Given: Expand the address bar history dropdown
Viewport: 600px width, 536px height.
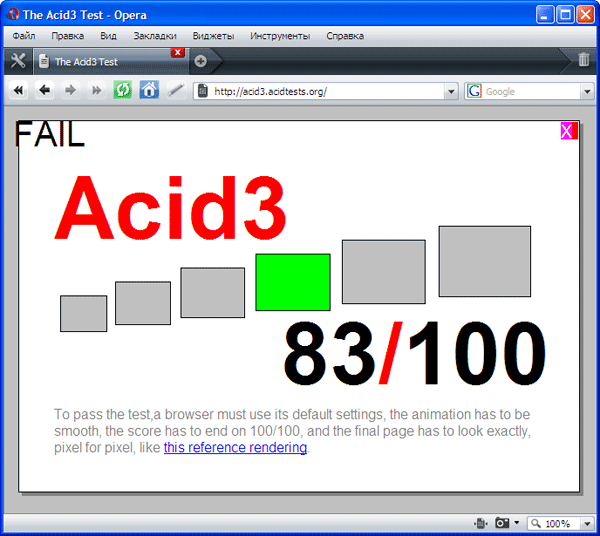Looking at the screenshot, I should pyautogui.click(x=451, y=91).
